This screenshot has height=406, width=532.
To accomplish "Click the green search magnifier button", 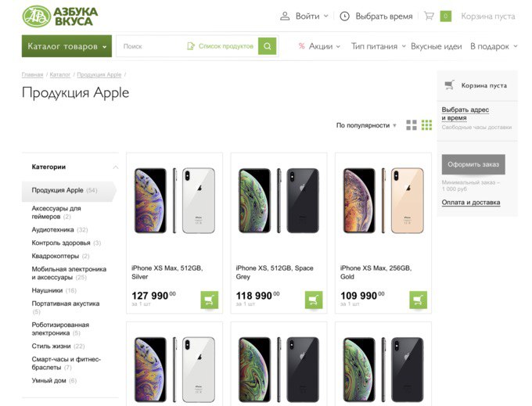I will pos(268,46).
